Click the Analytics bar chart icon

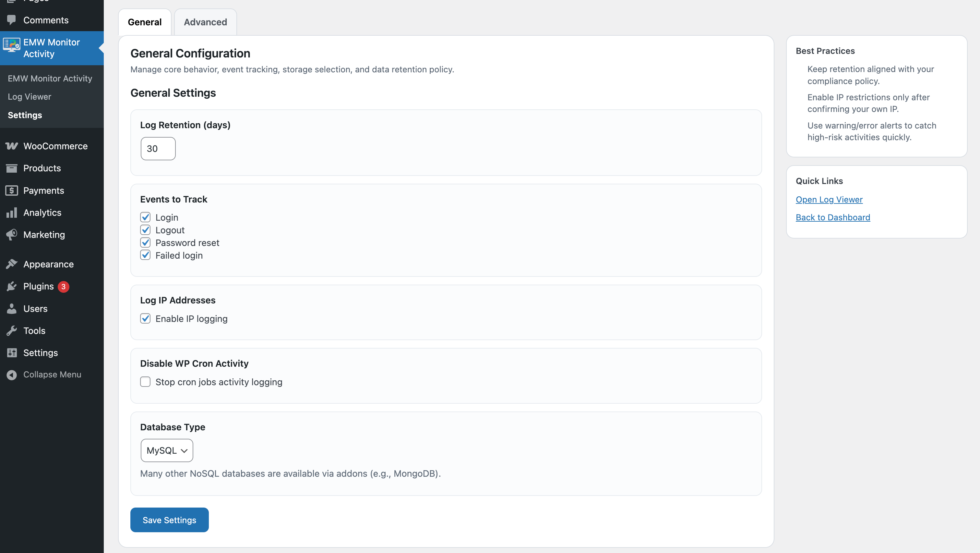pyautogui.click(x=11, y=212)
